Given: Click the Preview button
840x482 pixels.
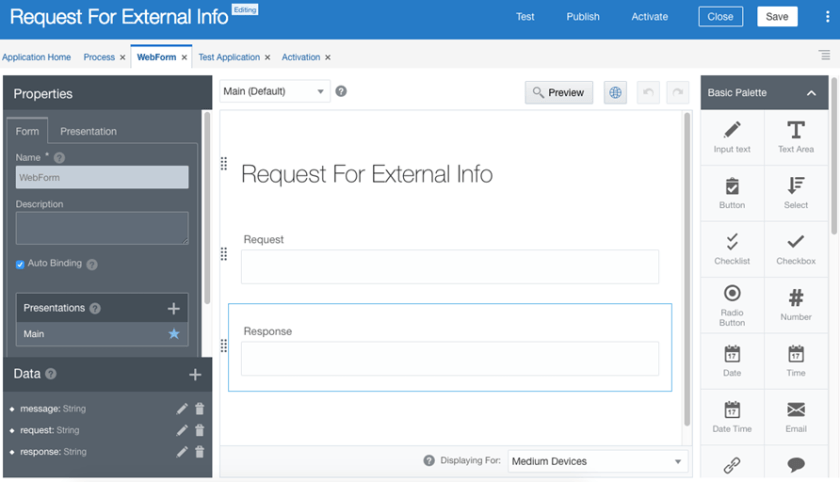Looking at the screenshot, I should (558, 92).
